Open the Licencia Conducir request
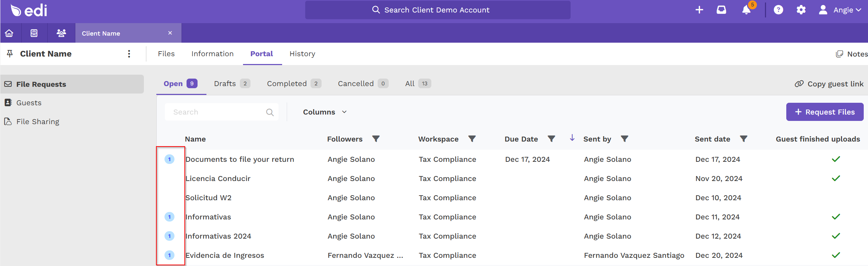The width and height of the screenshot is (868, 266). [218, 179]
